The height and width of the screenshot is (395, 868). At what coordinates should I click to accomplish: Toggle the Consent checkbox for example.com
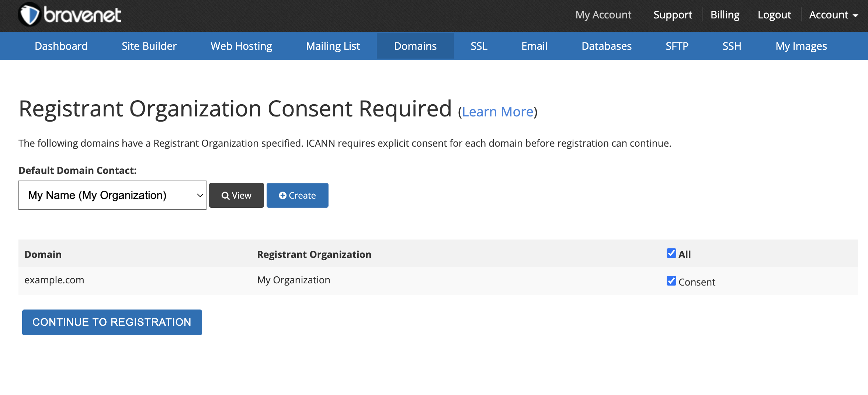(x=671, y=281)
